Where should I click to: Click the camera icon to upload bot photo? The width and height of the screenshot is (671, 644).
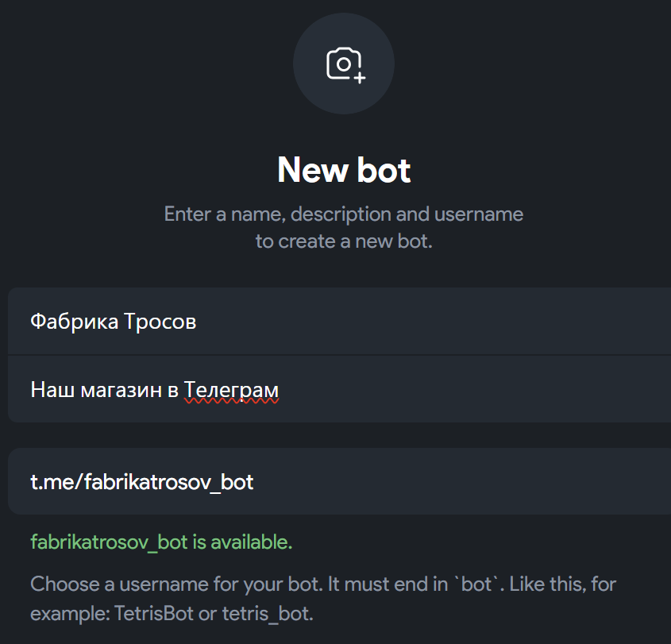click(343, 64)
